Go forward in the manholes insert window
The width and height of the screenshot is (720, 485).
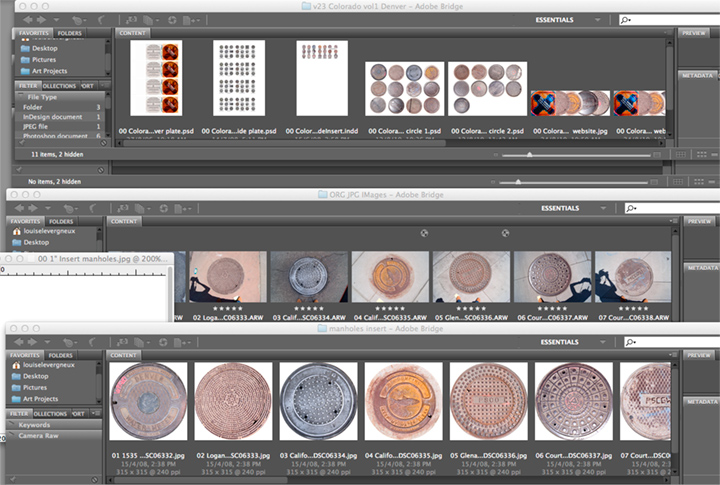[x=33, y=342]
